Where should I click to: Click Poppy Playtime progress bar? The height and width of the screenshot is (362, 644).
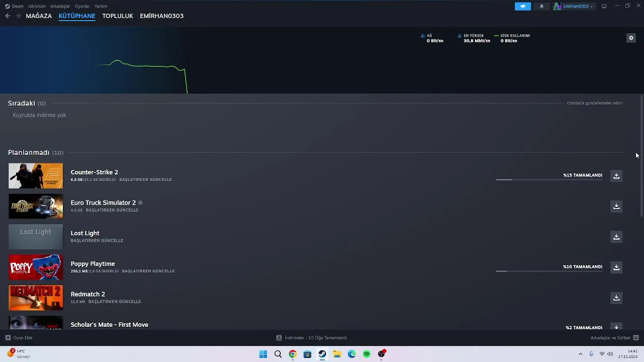[549, 271]
